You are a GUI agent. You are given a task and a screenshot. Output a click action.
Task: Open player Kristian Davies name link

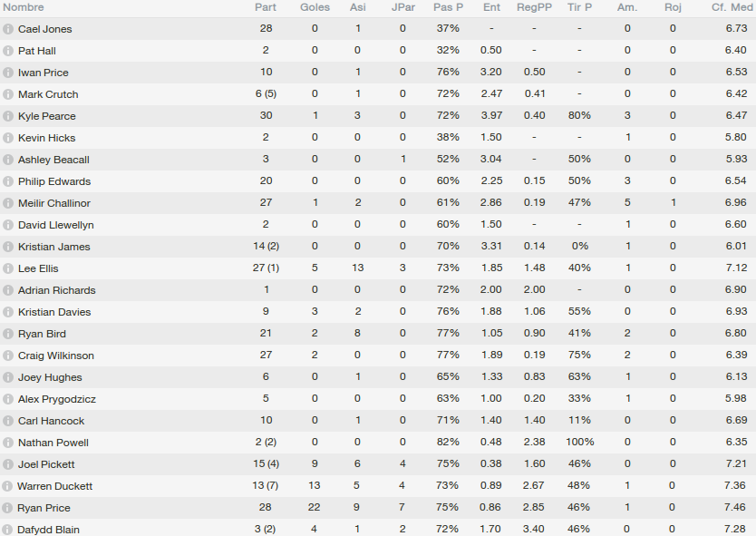pyautogui.click(x=54, y=312)
